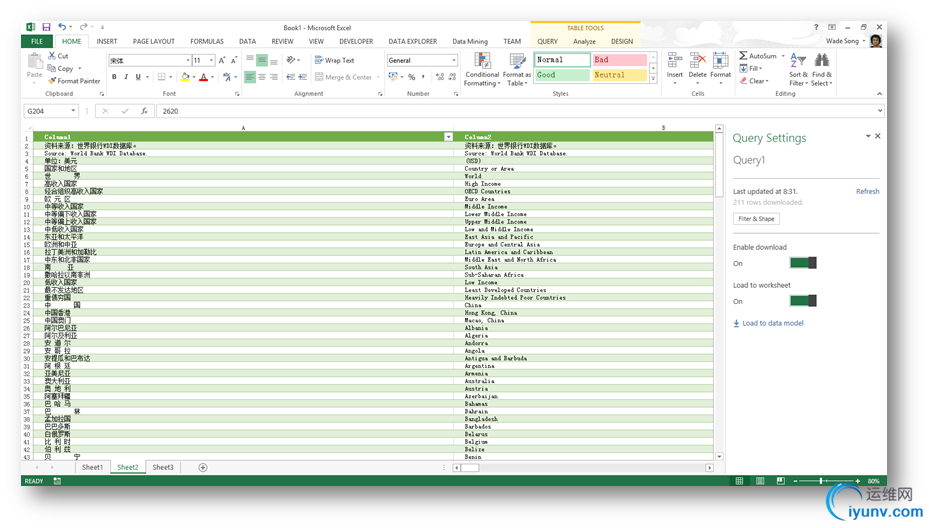The width and height of the screenshot is (929, 528).
Task: Select the cell containing 'Argentina'
Action: click(x=584, y=366)
